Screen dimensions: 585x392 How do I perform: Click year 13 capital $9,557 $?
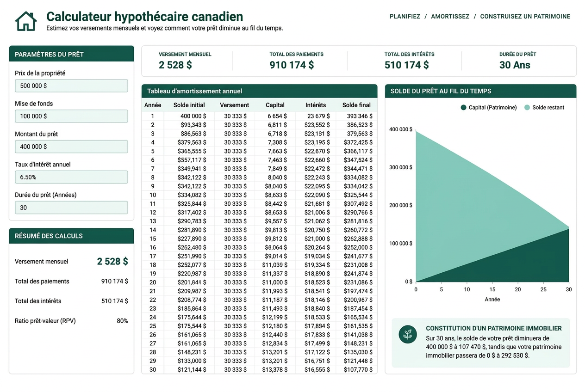click(276, 221)
